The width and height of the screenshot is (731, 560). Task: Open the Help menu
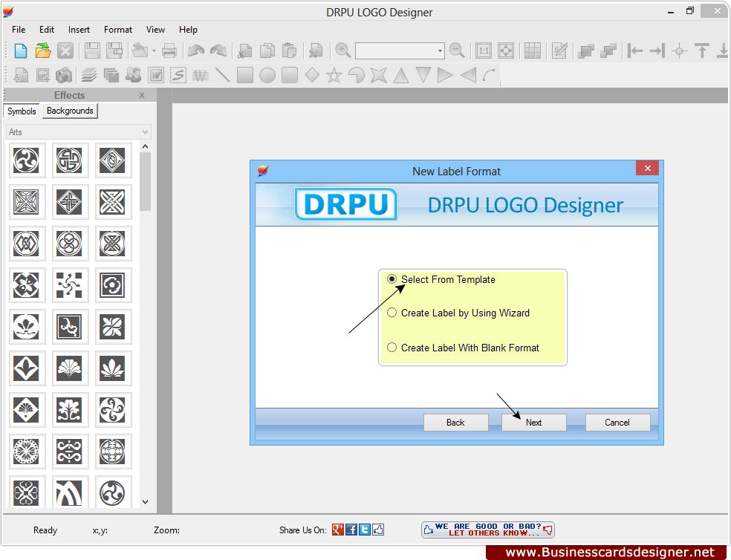point(188,30)
